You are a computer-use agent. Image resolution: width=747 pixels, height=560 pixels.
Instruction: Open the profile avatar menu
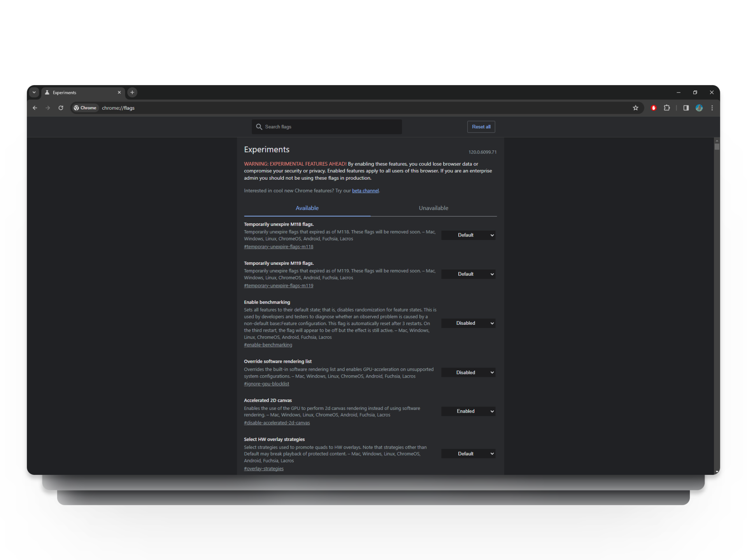699,108
